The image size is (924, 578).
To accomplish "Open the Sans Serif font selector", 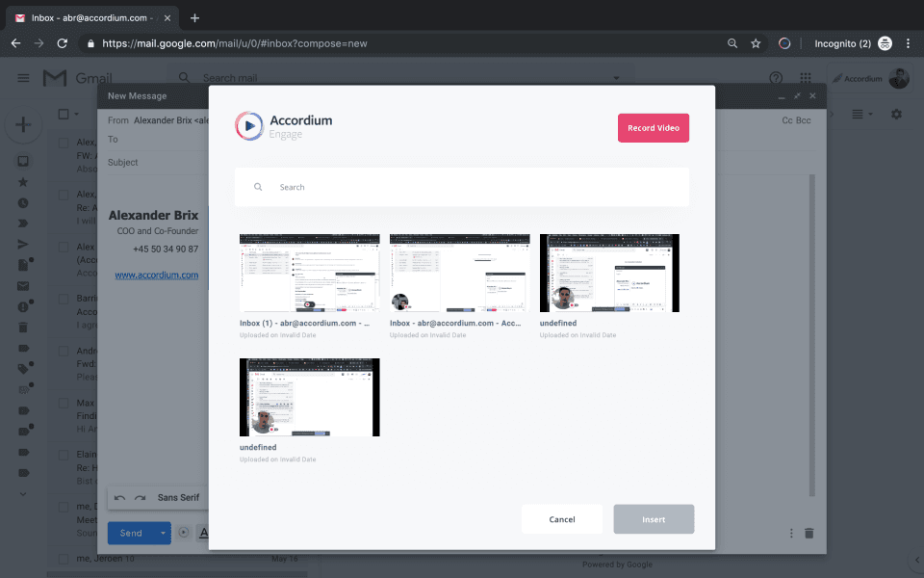I will (x=178, y=498).
